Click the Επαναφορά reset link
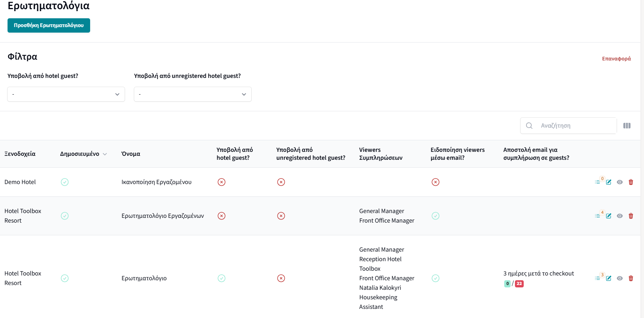The image size is (644, 318). [616, 58]
